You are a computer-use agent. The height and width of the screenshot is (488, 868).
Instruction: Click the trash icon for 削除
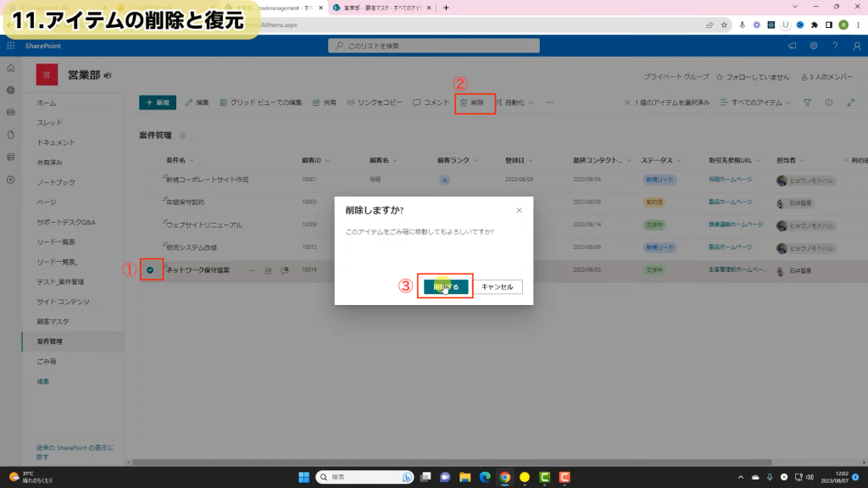click(x=464, y=103)
